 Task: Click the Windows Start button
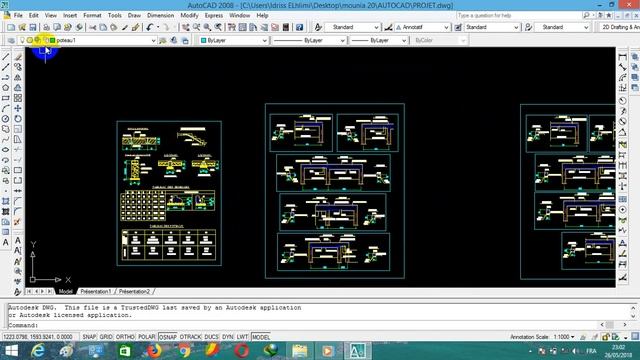11,351
